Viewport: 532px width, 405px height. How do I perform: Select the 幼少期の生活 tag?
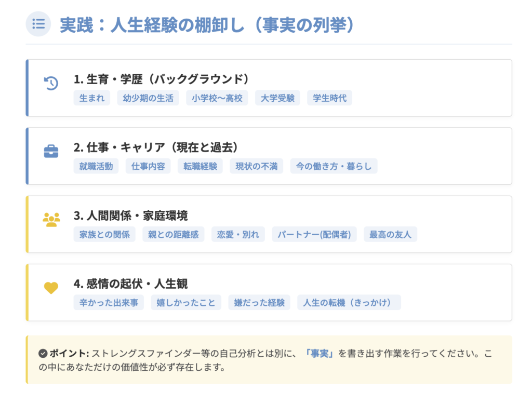pyautogui.click(x=148, y=98)
